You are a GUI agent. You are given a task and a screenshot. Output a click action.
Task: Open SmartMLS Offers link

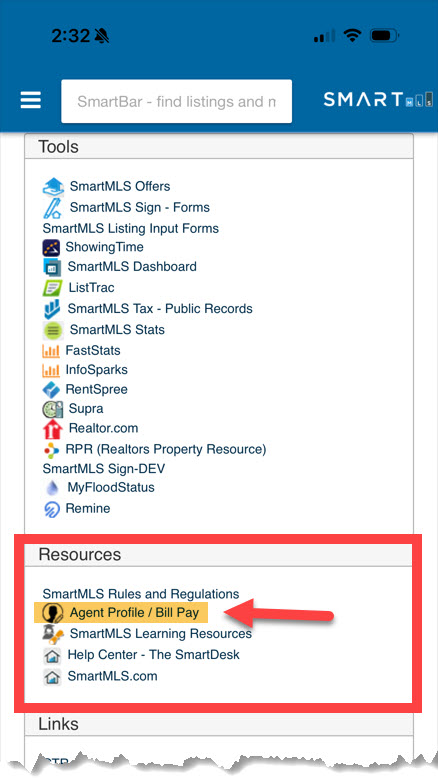point(120,186)
